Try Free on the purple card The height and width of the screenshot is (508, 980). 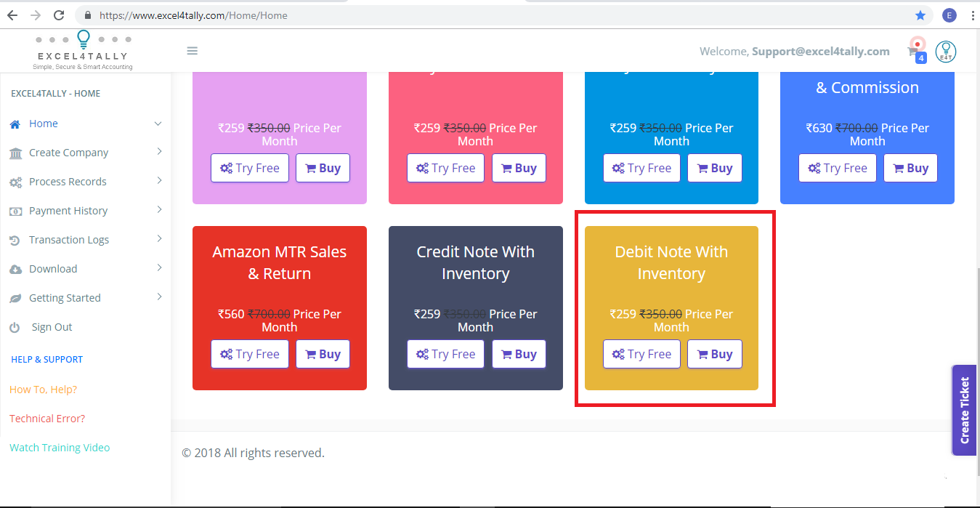(x=250, y=168)
